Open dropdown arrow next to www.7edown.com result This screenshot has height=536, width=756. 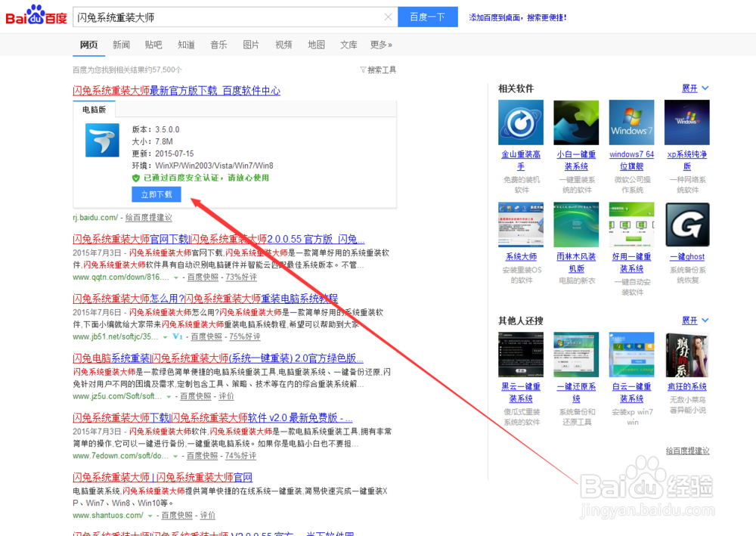coord(175,456)
